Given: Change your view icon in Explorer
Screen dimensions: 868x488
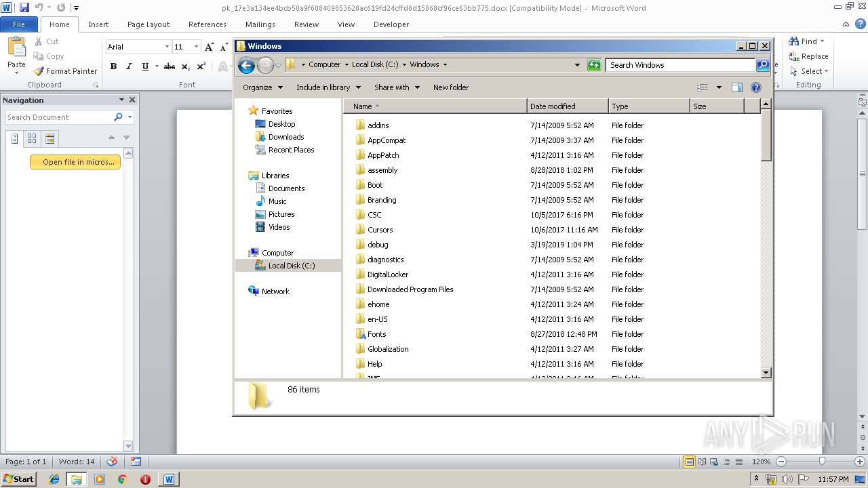Looking at the screenshot, I should (x=703, y=87).
